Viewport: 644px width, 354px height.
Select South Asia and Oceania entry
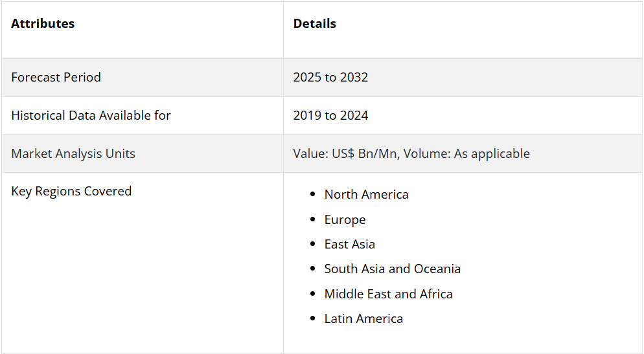(x=392, y=269)
